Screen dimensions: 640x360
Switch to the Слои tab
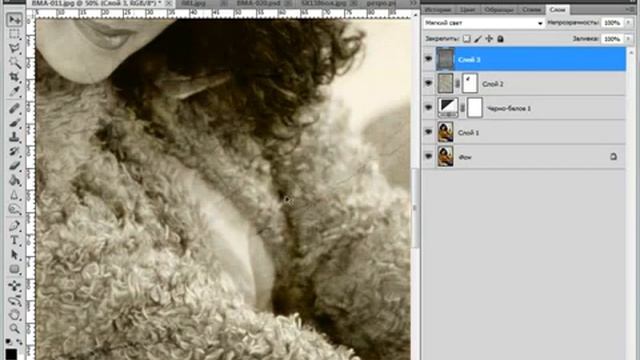[557, 9]
